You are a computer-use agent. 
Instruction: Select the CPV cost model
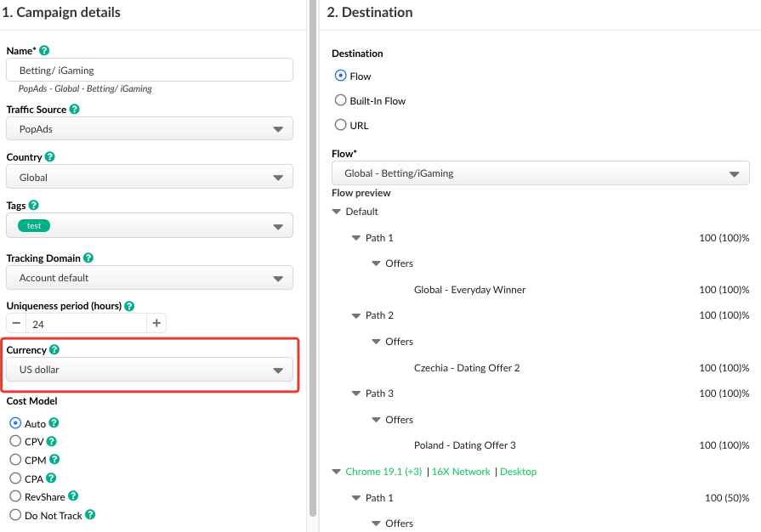[15, 441]
